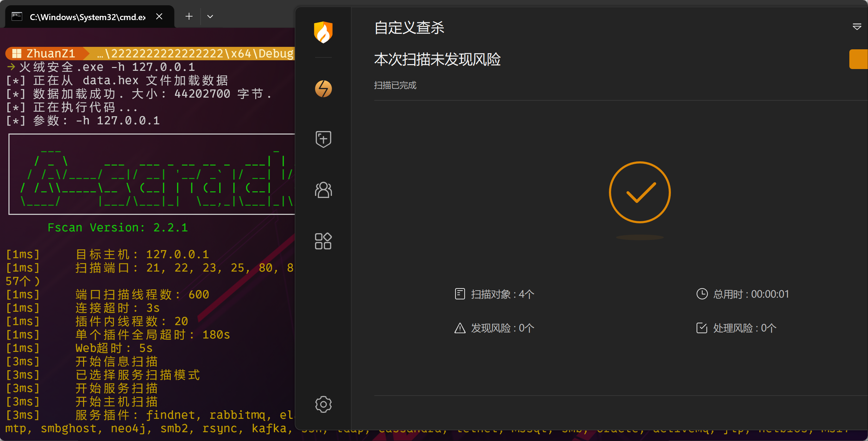This screenshot has height=441, width=868.
Task: Open the lightning bolt scan section
Action: tap(323, 89)
